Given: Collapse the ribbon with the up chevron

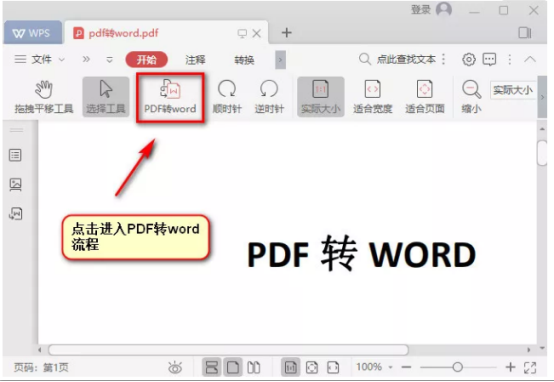Looking at the screenshot, I should click(x=530, y=59).
